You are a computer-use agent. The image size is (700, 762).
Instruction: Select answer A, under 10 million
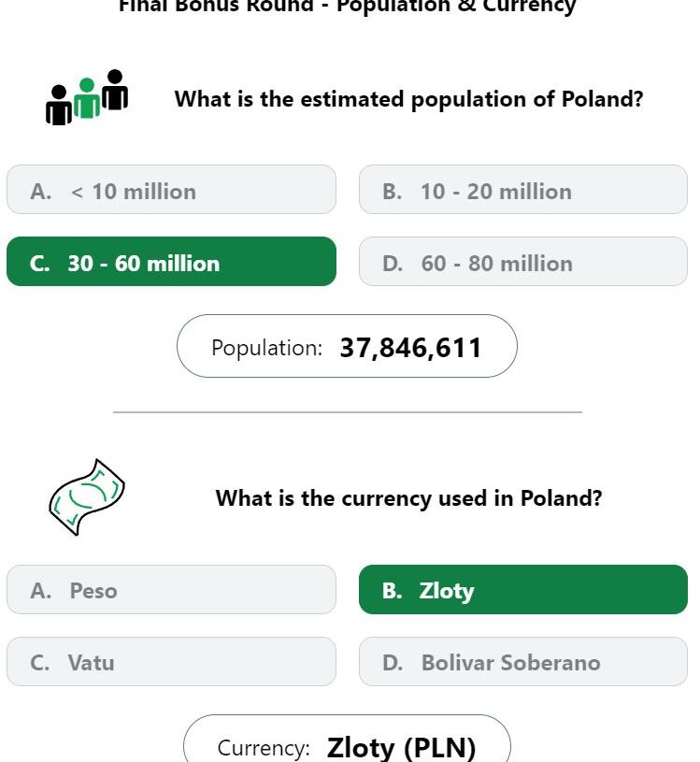tap(171, 190)
